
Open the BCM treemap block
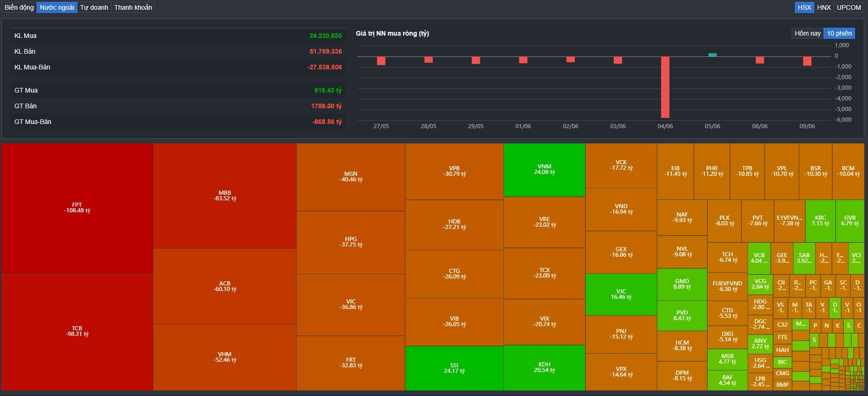point(848,171)
